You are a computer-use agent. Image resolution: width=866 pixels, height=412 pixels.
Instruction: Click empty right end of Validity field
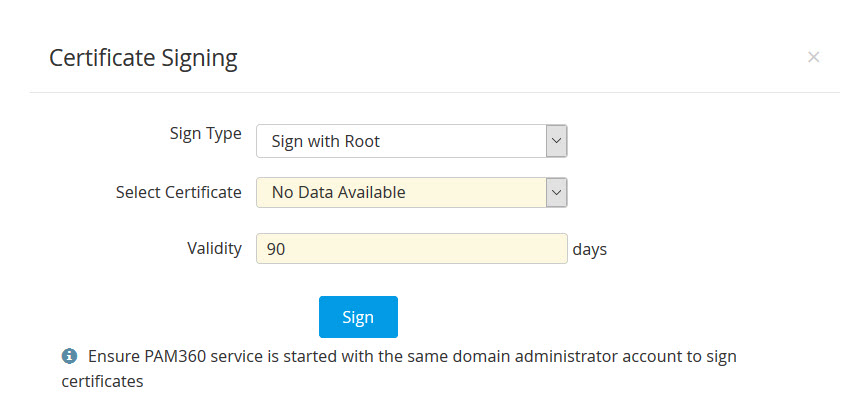click(x=530, y=249)
